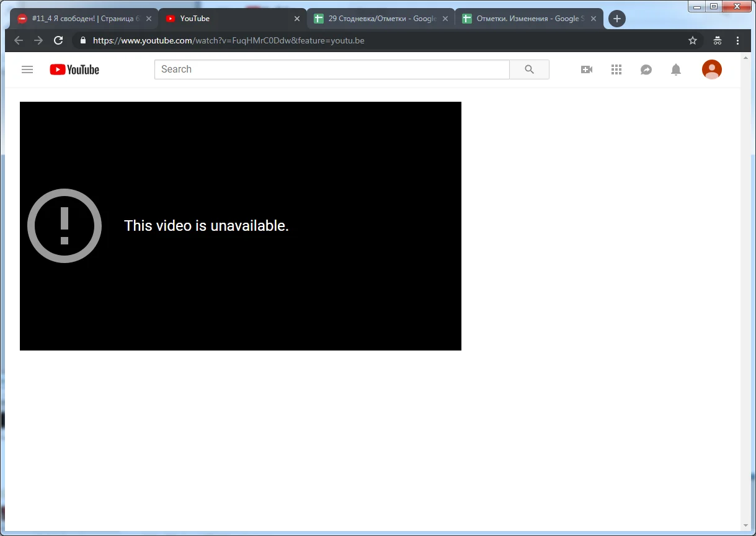This screenshot has height=536, width=756.
Task: Open the YouTube Messages icon
Action: pyautogui.click(x=646, y=69)
